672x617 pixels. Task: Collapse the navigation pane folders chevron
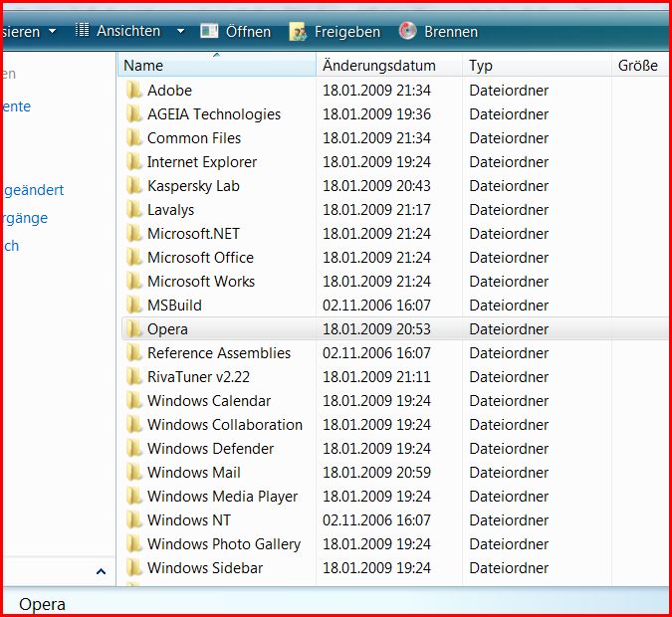pos(102,571)
